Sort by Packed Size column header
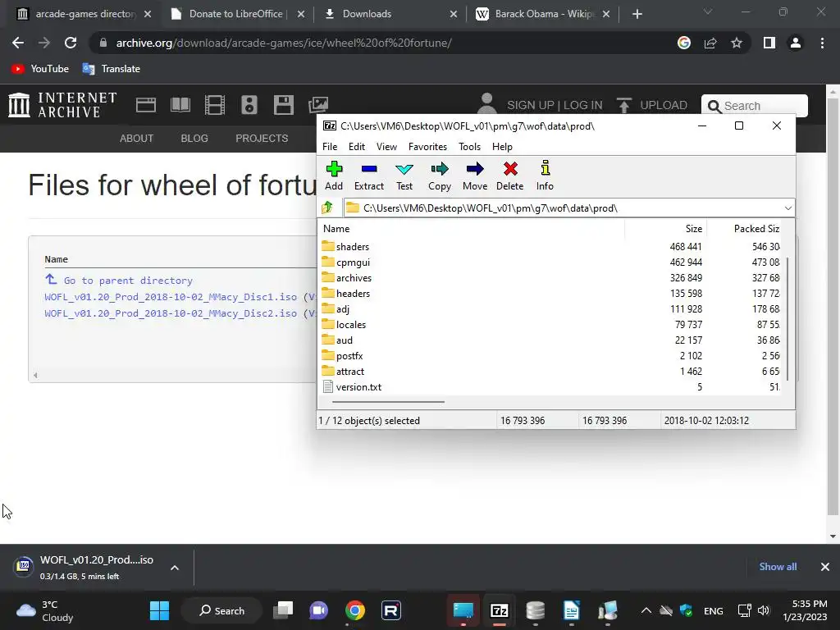Viewport: 840px width, 630px height. (756, 229)
